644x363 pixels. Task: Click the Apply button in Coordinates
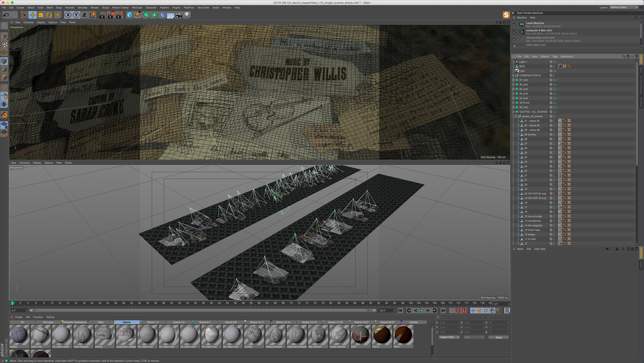click(498, 337)
